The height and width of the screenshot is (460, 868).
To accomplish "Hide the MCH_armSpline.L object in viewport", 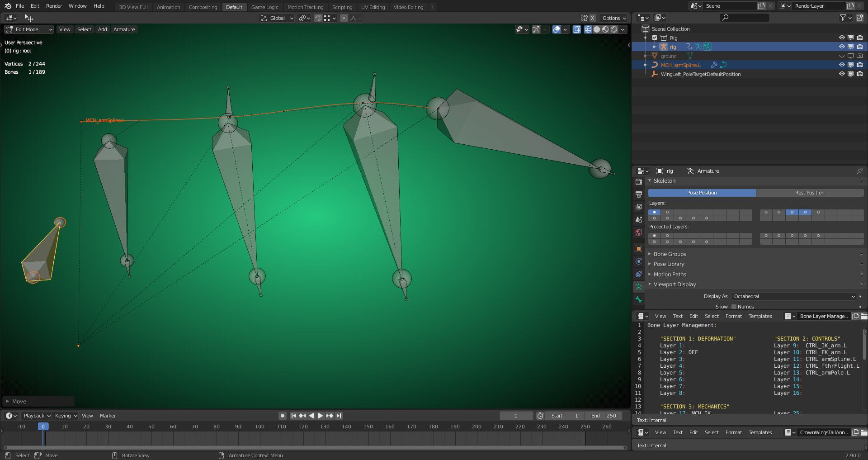I will [x=842, y=65].
